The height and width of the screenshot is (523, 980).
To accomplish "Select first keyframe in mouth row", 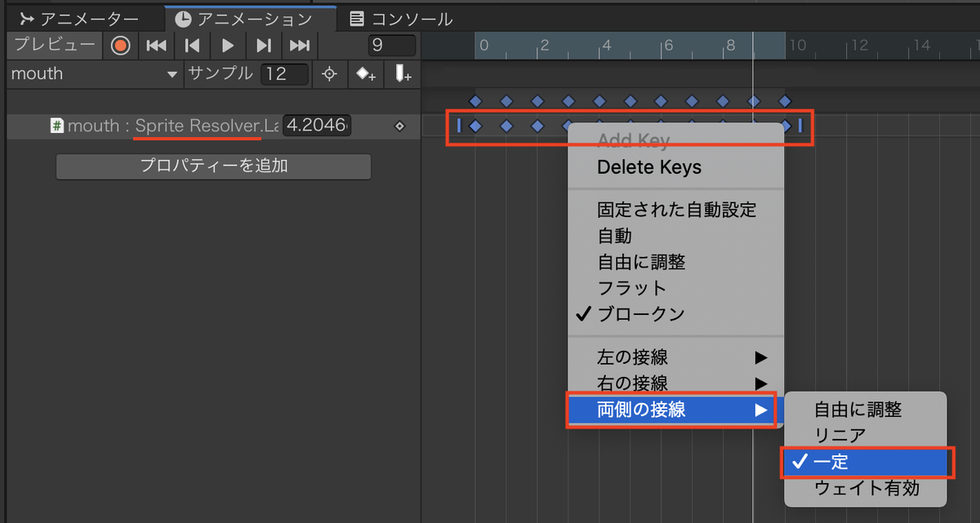I will [x=475, y=126].
